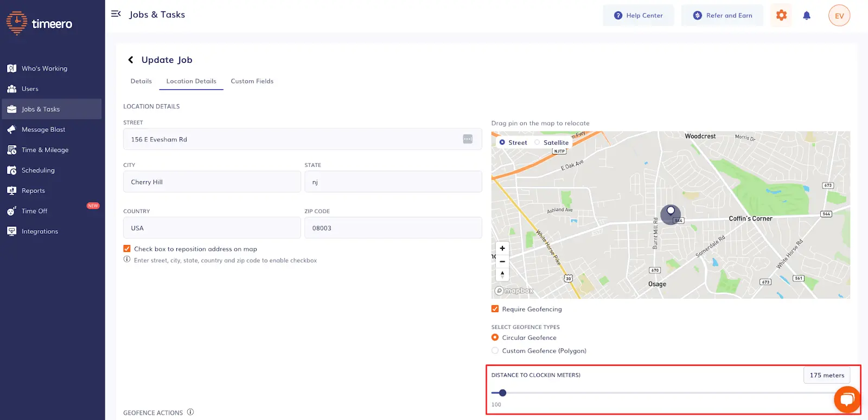The height and width of the screenshot is (420, 868).
Task: Open the Help Center
Action: coord(638,16)
